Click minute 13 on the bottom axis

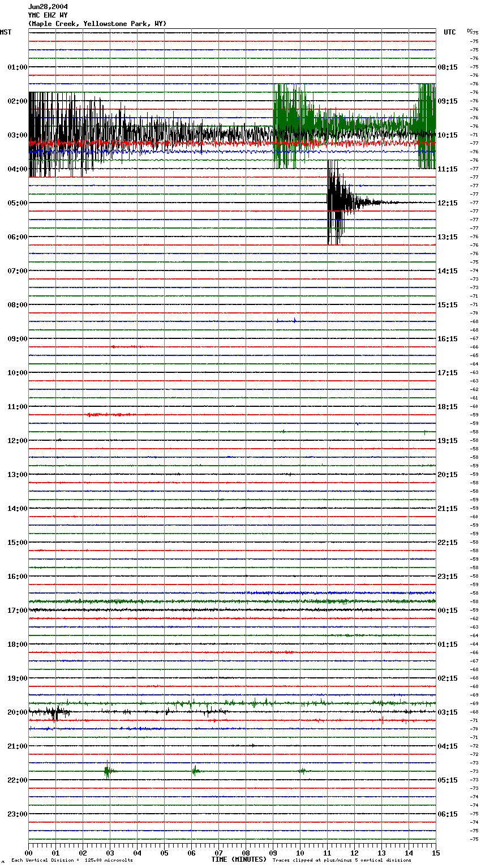point(381,853)
